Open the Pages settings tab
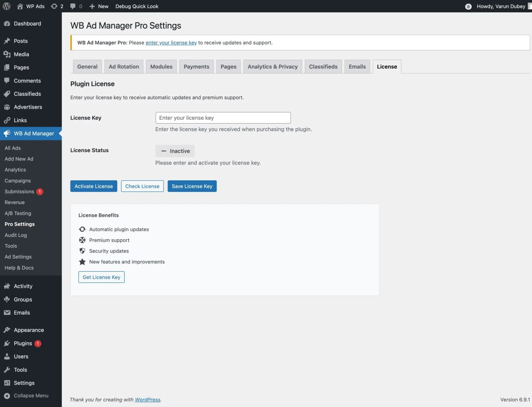 [x=228, y=66]
